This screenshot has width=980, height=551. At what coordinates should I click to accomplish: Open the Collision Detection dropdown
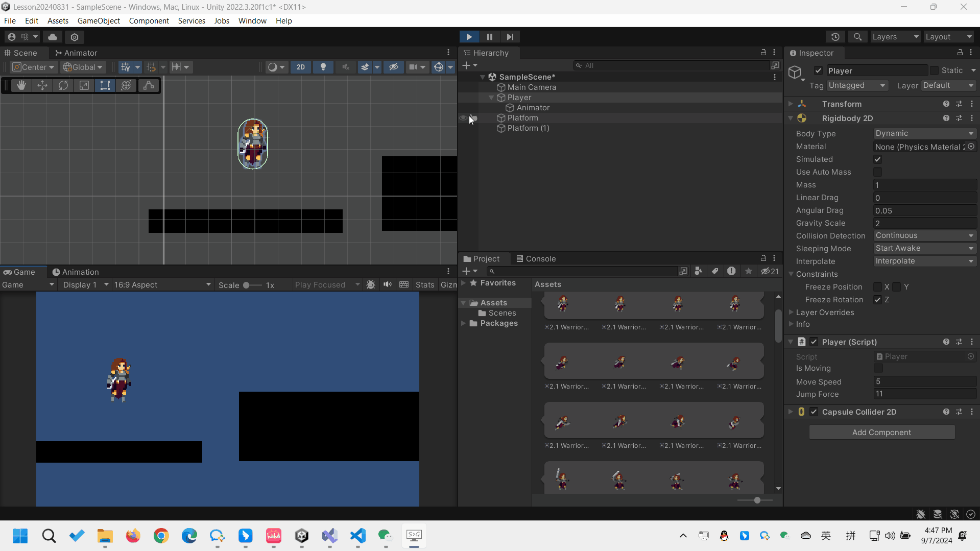[924, 235]
